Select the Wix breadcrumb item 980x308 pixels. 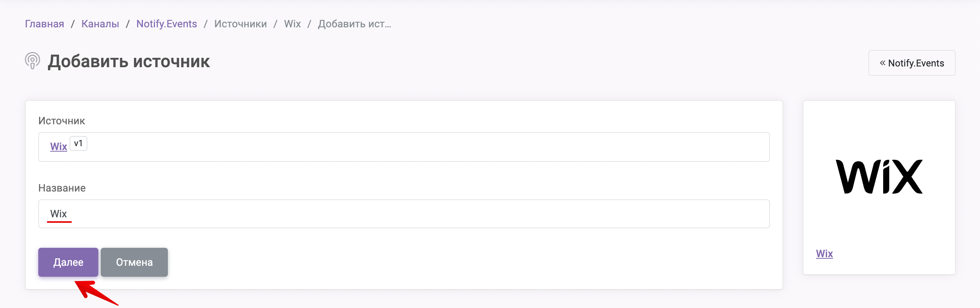tap(292, 24)
